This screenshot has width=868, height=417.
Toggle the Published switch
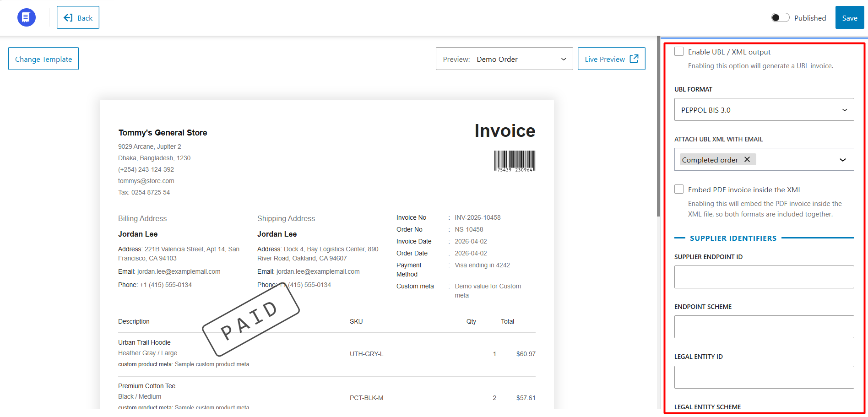pos(780,17)
